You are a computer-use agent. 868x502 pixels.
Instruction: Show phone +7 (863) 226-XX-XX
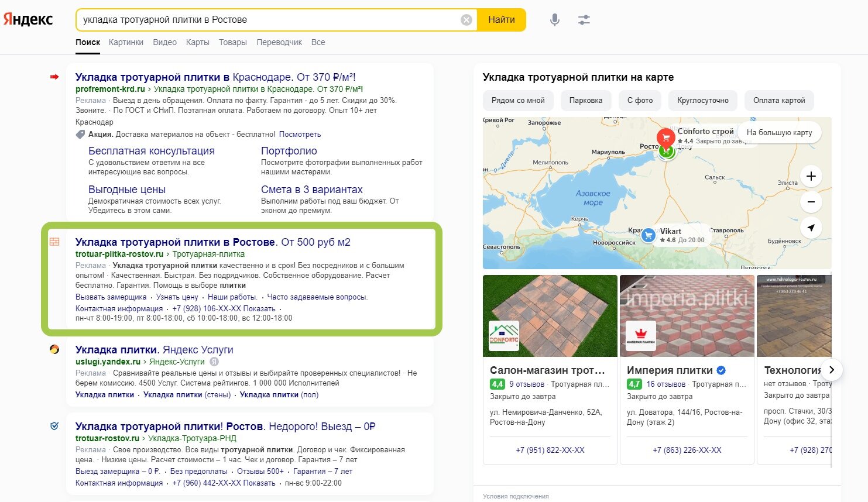point(687,450)
